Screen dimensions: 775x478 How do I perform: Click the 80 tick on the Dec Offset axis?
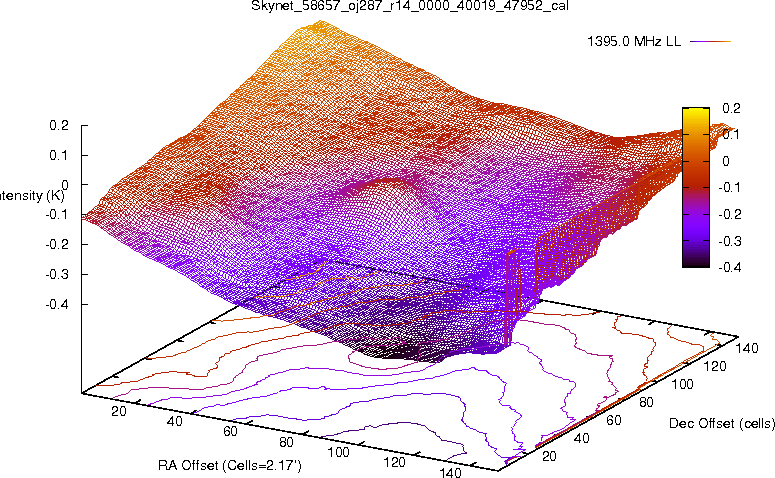[x=646, y=402]
